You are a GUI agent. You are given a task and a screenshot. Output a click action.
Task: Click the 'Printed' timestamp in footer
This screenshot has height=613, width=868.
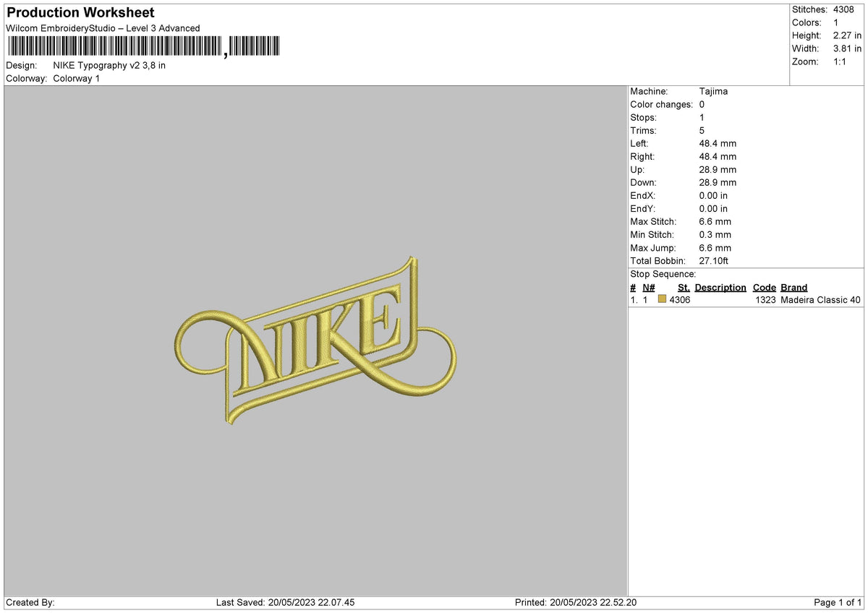pos(576,602)
